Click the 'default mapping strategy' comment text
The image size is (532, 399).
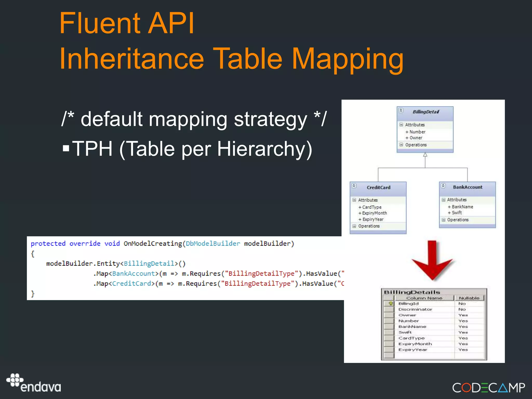pyautogui.click(x=194, y=119)
